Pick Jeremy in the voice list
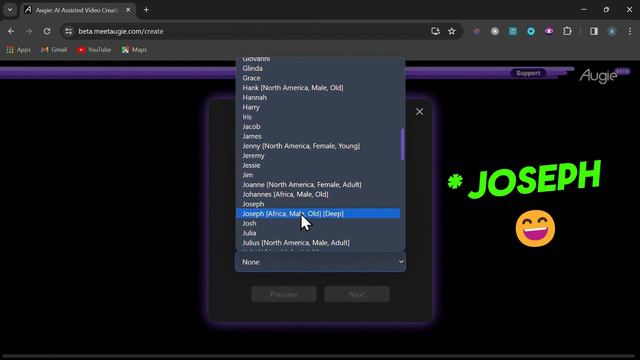Screen dimensions: 640x360 [x=318, y=156]
